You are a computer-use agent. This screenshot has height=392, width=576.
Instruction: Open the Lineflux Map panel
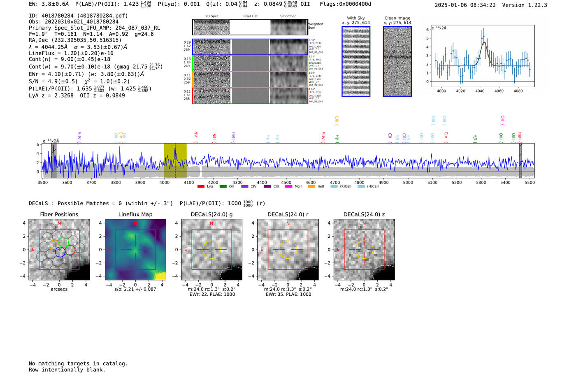[135, 250]
